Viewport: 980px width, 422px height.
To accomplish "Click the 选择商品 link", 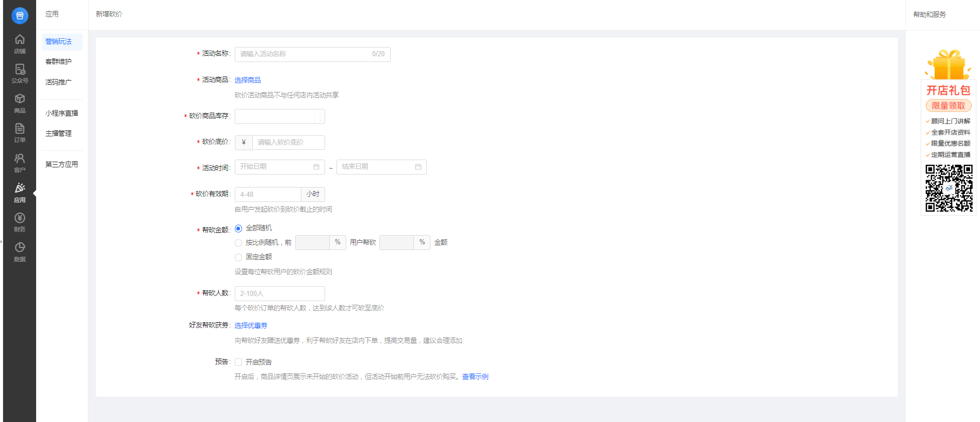I will click(x=248, y=80).
